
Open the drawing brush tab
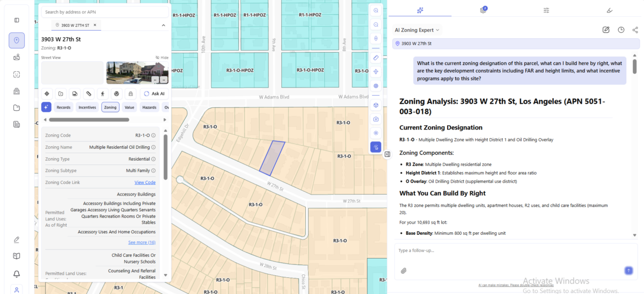click(609, 10)
